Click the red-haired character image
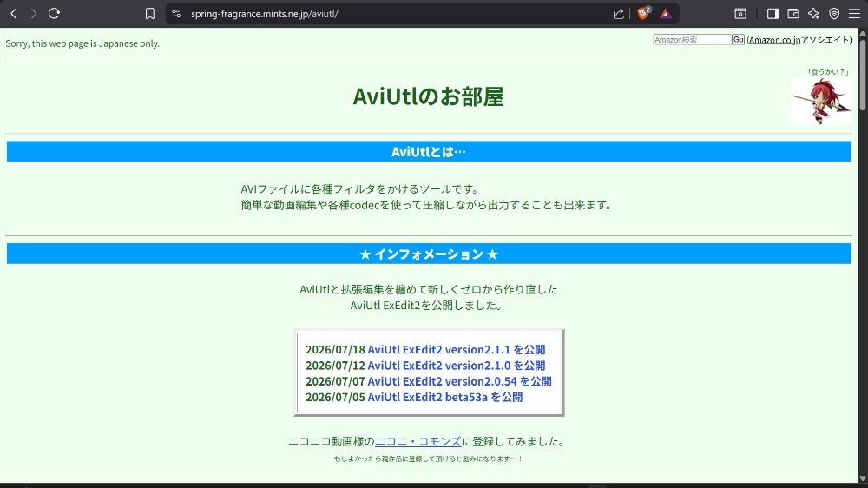Screen dimensions: 868x488 pyautogui.click(x=821, y=102)
